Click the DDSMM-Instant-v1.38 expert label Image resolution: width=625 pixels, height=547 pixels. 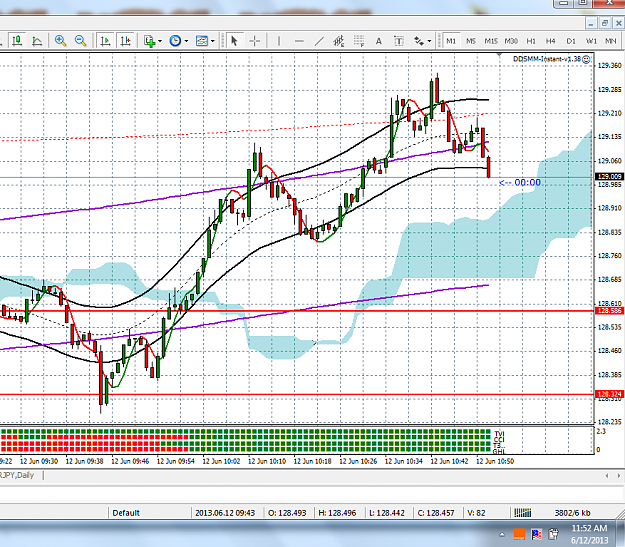(546, 59)
